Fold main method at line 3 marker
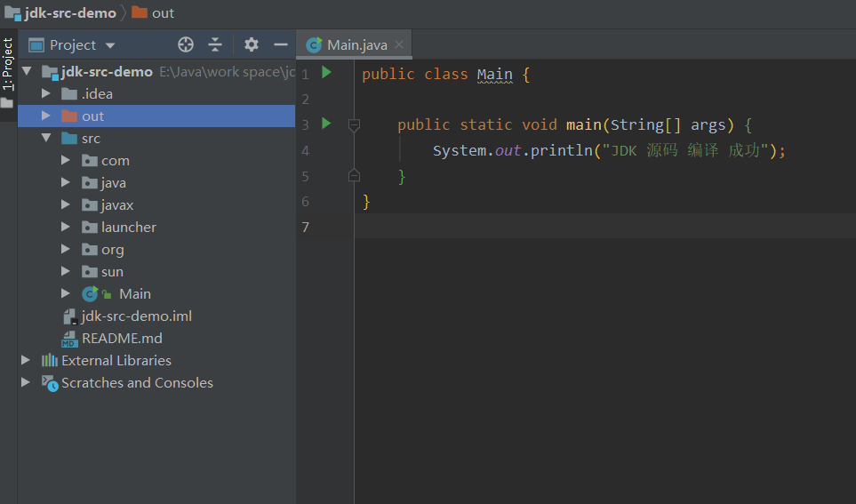The image size is (856, 504). coord(354,125)
